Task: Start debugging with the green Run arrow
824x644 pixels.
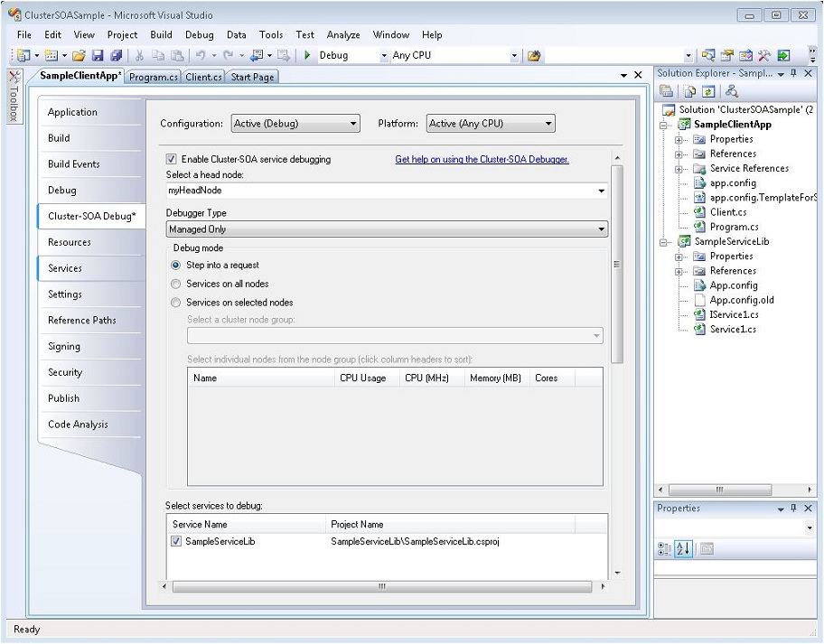Action: point(309,55)
